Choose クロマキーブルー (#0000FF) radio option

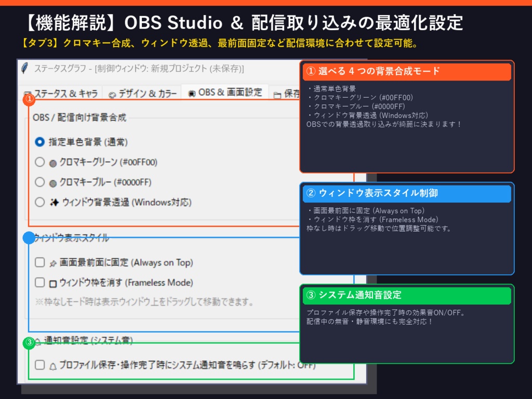39,182
